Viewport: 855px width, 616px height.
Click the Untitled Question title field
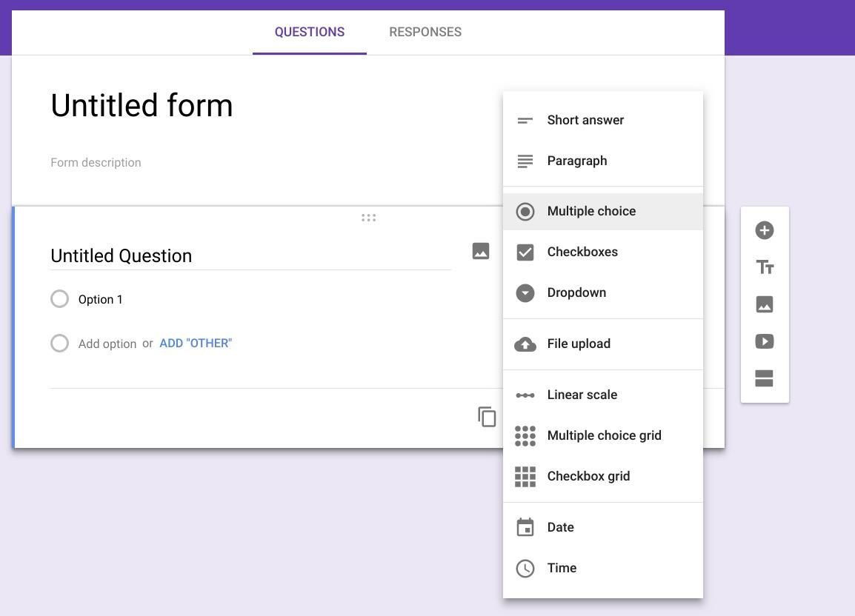(x=250, y=255)
